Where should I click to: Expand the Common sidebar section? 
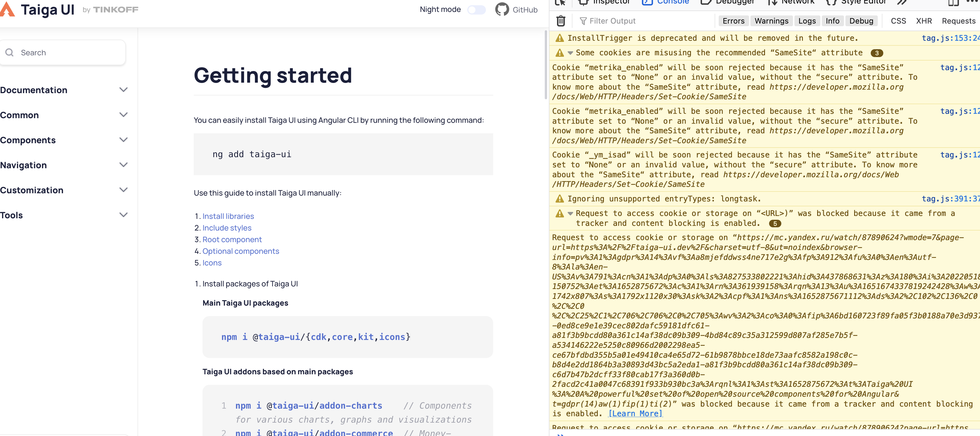pyautogui.click(x=64, y=115)
